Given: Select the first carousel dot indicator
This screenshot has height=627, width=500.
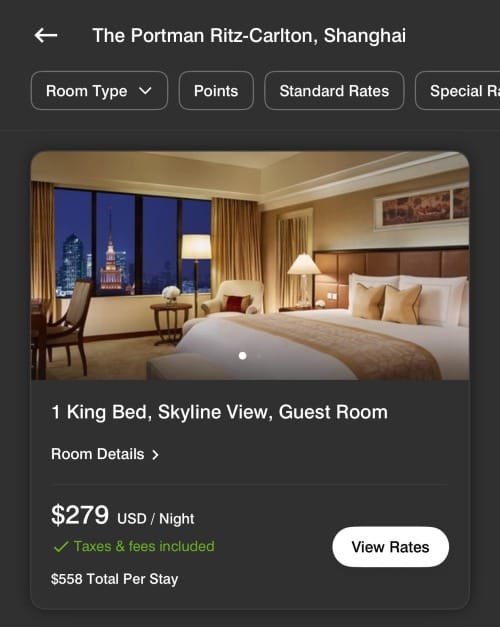Looking at the screenshot, I should [x=242, y=355].
